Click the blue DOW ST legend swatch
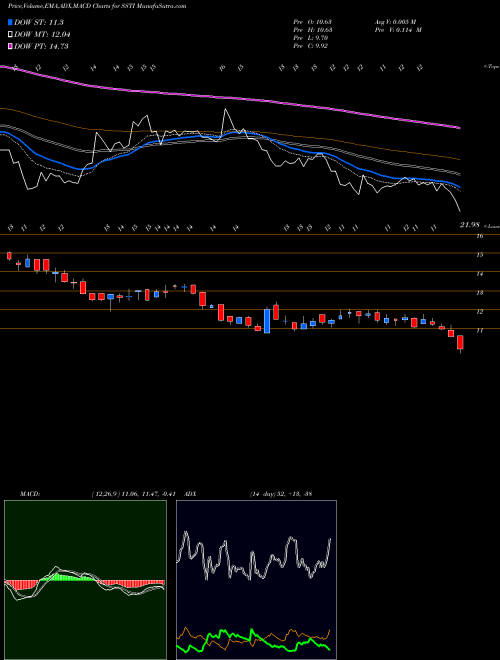500x660 pixels. [10, 22]
